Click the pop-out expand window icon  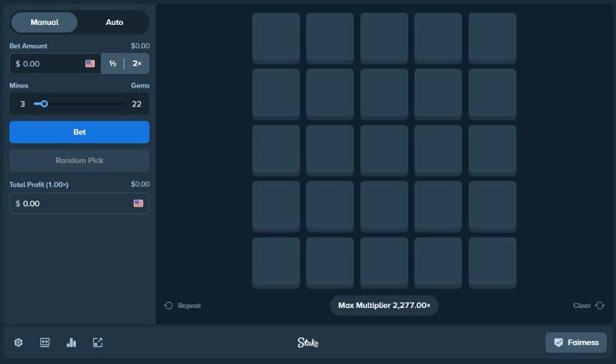click(x=98, y=342)
